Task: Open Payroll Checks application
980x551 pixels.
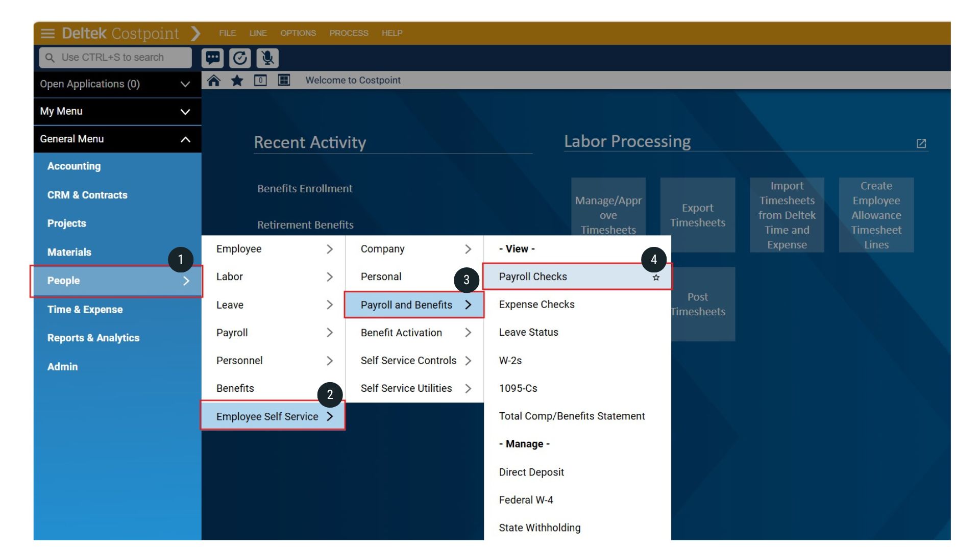Action: coord(577,277)
